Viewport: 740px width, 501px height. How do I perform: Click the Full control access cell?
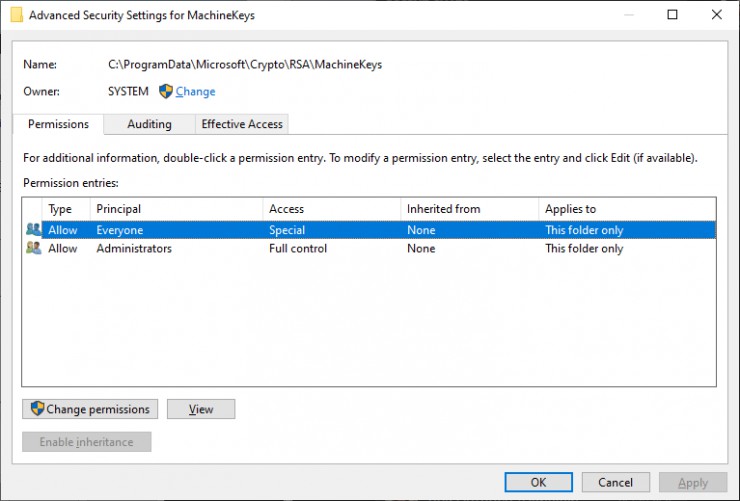[298, 249]
